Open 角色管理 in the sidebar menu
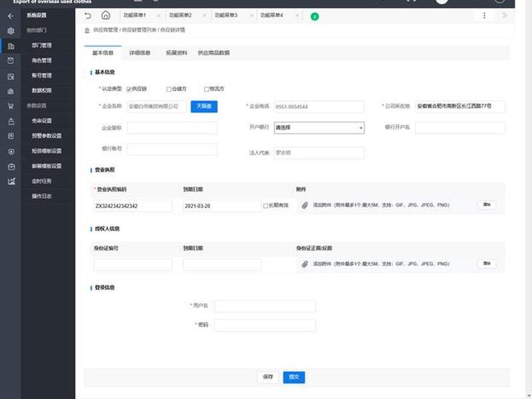 (x=42, y=61)
